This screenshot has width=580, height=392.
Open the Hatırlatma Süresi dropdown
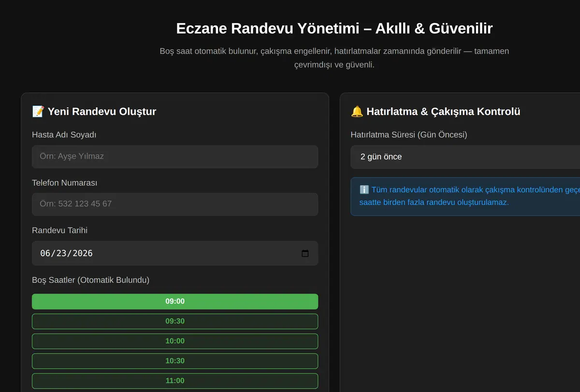tap(465, 157)
